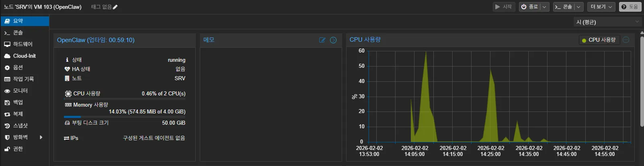Click the Memory 사용량 progress bar

coord(125,117)
